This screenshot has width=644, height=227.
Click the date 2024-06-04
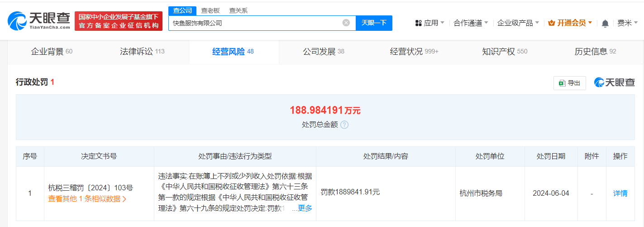(x=551, y=193)
